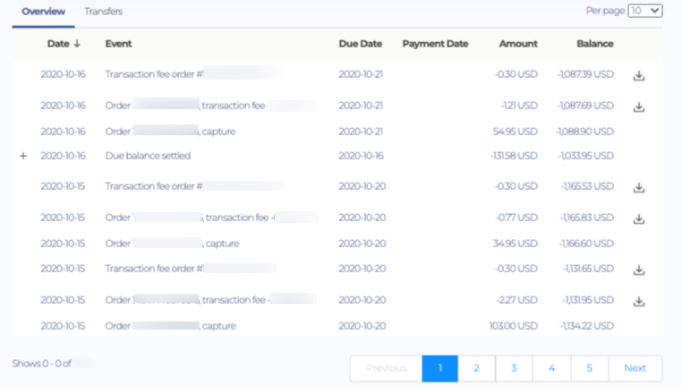
Task: Go to the Next page
Action: [635, 368]
